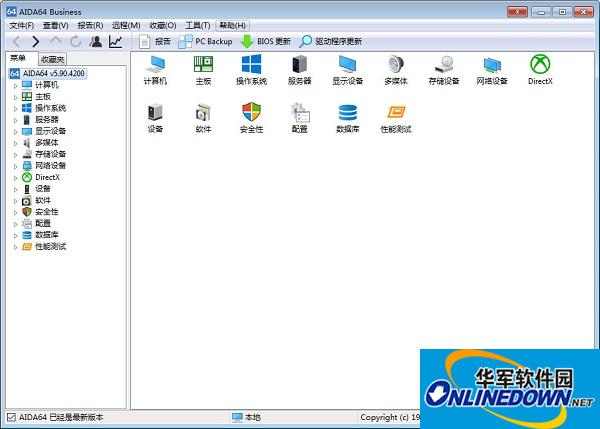Expand the DirectX tree node
600x429 pixels.
click(16, 178)
